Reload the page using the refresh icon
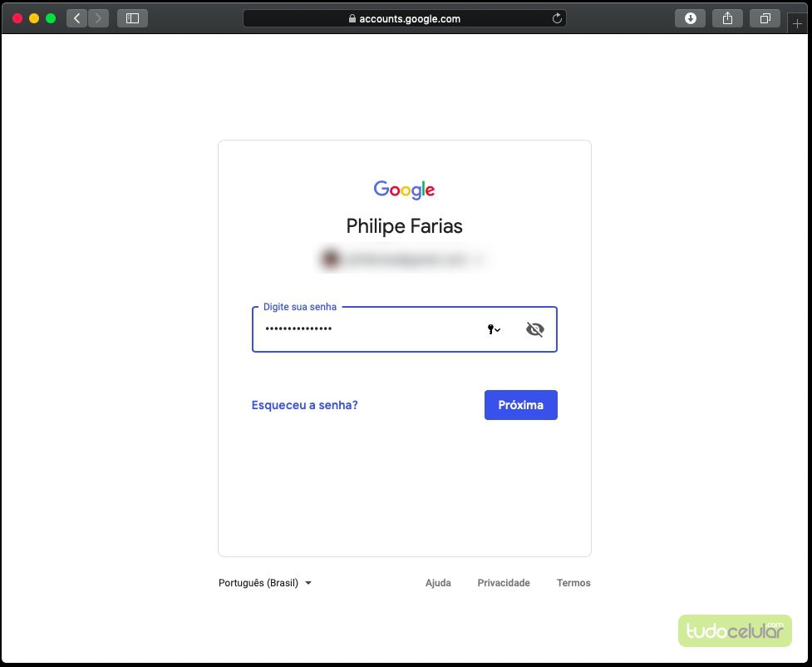 tap(557, 18)
